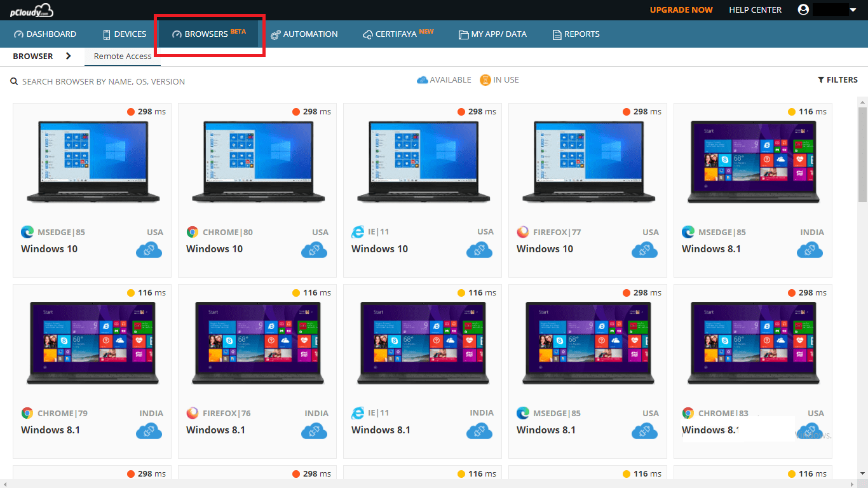
Task: Click the USA label on IE 11 card
Action: coord(485,233)
